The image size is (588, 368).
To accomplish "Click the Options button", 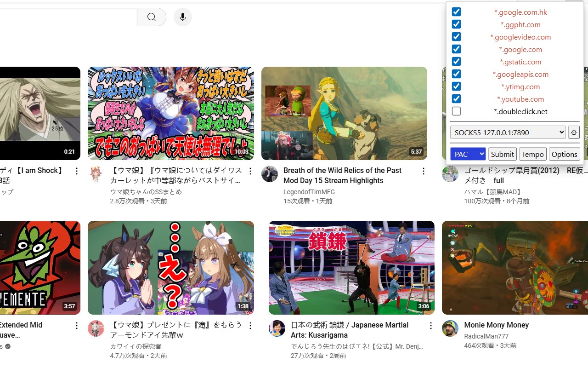I will pos(564,154).
